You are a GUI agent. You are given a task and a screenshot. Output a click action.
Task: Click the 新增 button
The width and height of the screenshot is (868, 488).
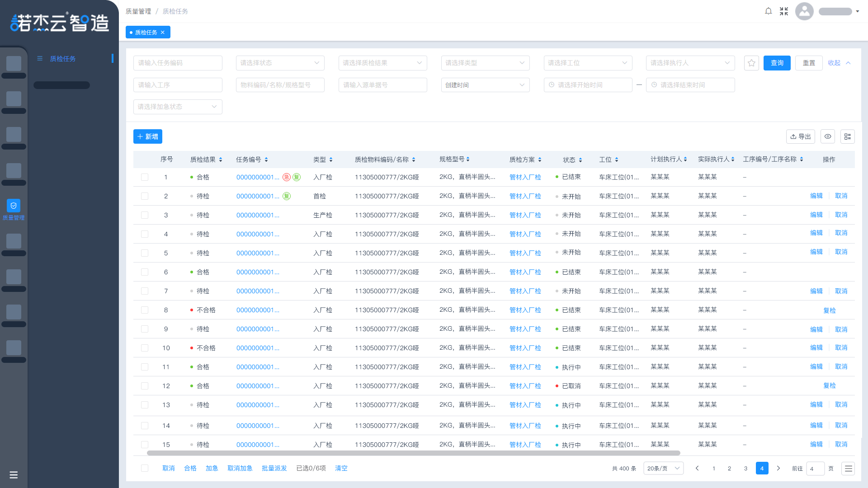tap(148, 136)
